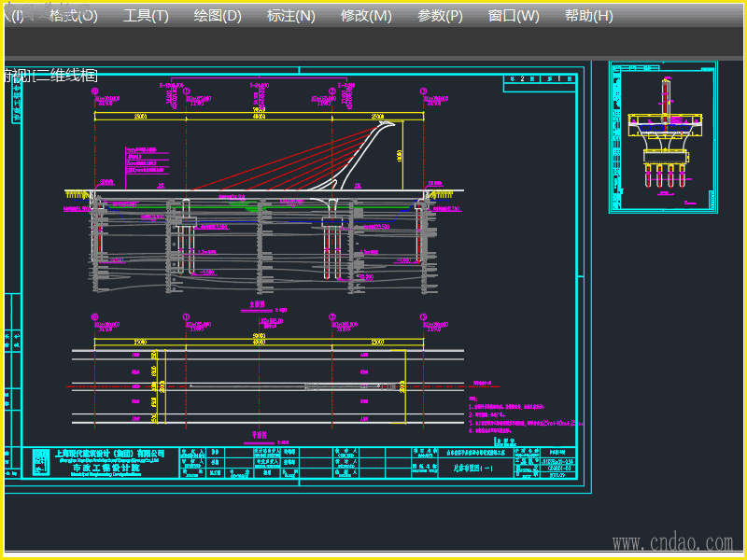Open the 参数(P) parametric menu
Viewport: 747px width, 560px height.
(x=440, y=16)
